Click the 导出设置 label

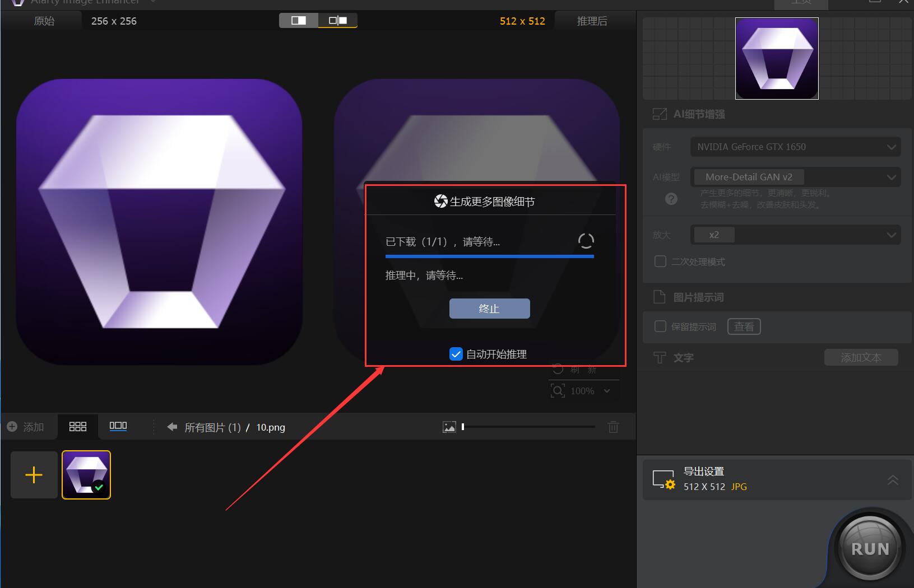(x=704, y=472)
